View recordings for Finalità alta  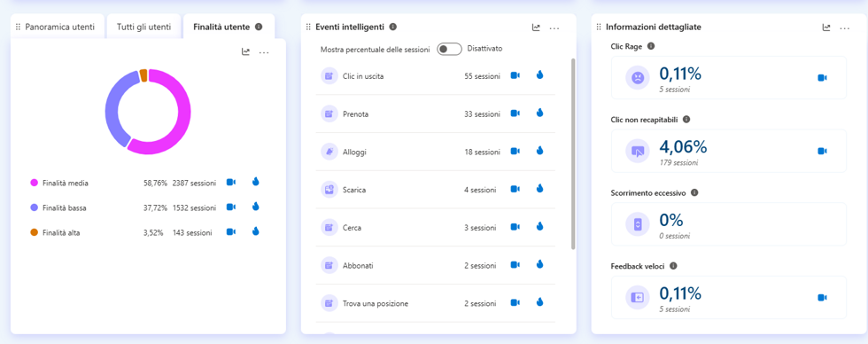(231, 232)
